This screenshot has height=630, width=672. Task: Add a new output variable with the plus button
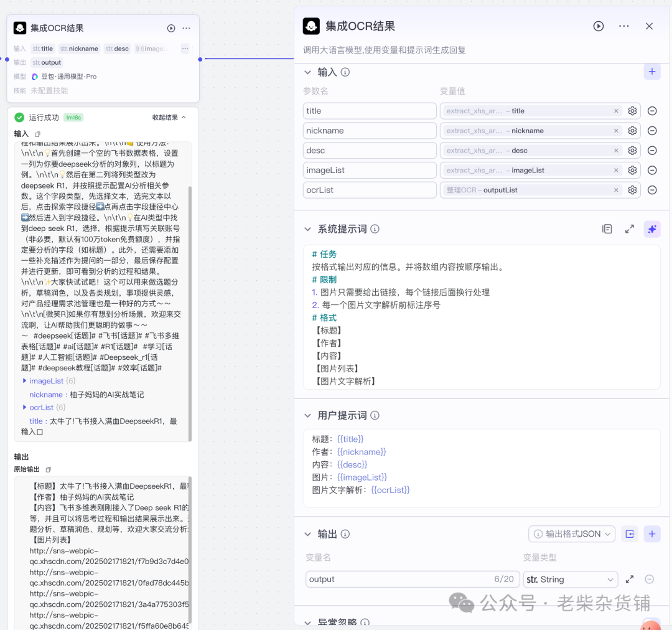tap(652, 534)
